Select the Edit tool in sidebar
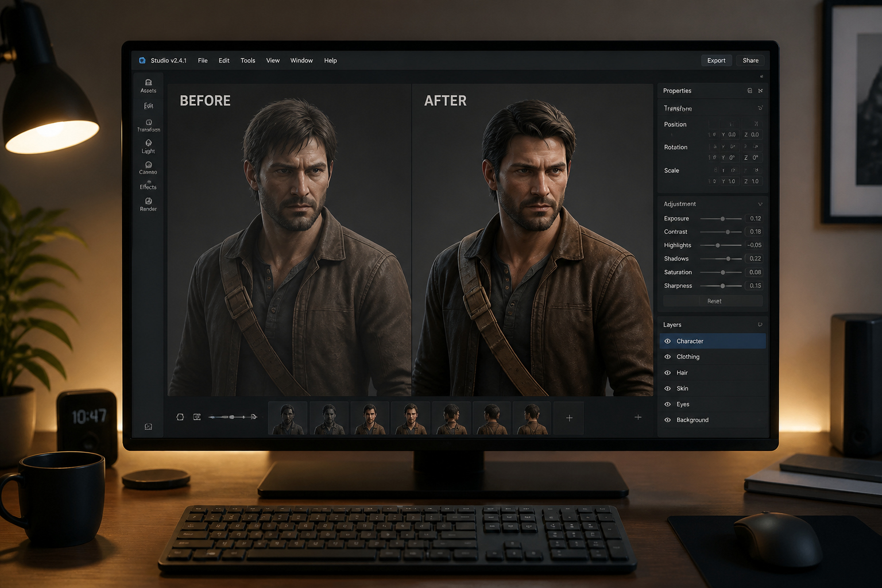This screenshot has height=588, width=882. coord(148,106)
